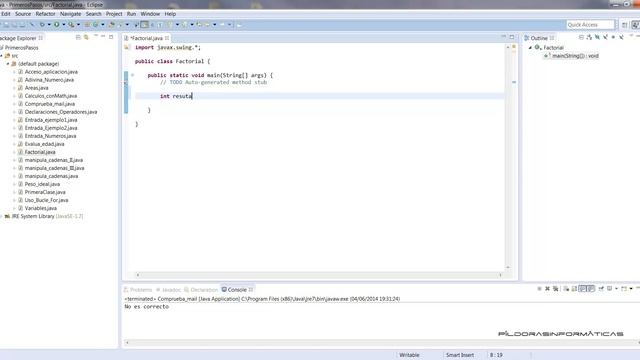
Task: Open the Run menu
Action: click(131, 14)
